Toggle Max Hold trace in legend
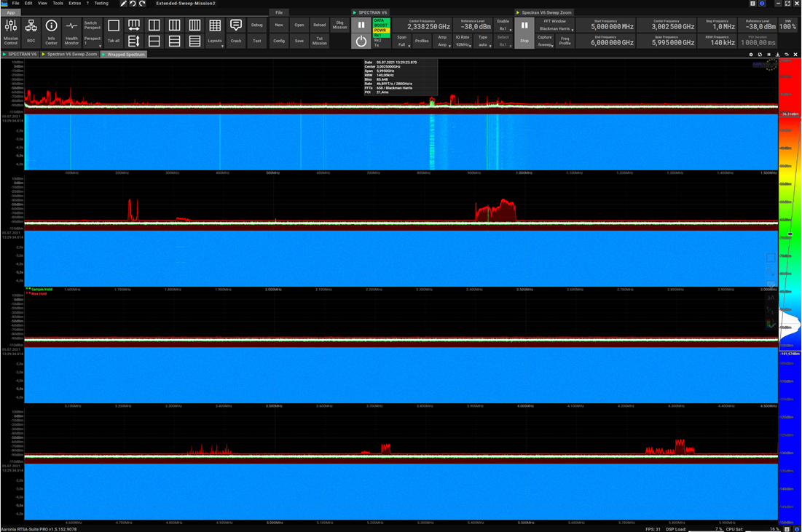 coord(36,293)
